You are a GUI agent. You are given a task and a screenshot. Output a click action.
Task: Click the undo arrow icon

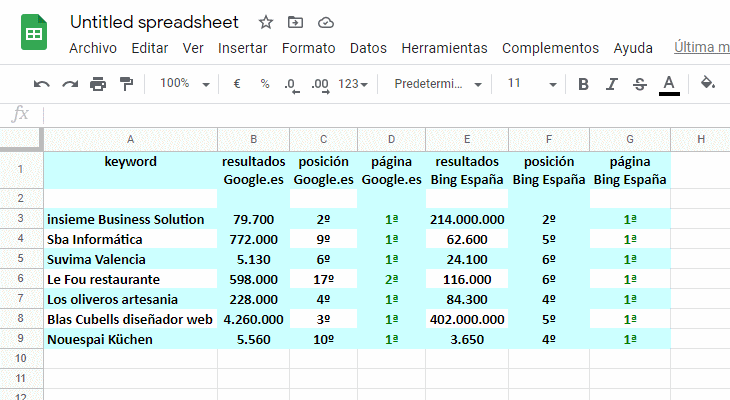[41, 84]
